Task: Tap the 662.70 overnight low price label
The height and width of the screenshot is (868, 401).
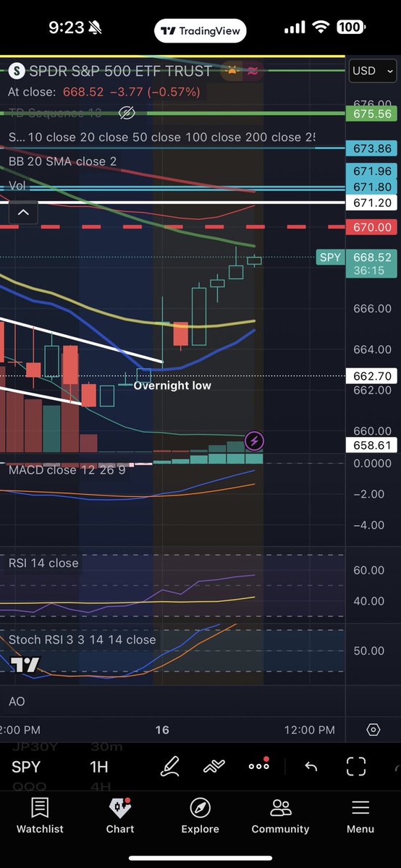Action: pos(372,376)
